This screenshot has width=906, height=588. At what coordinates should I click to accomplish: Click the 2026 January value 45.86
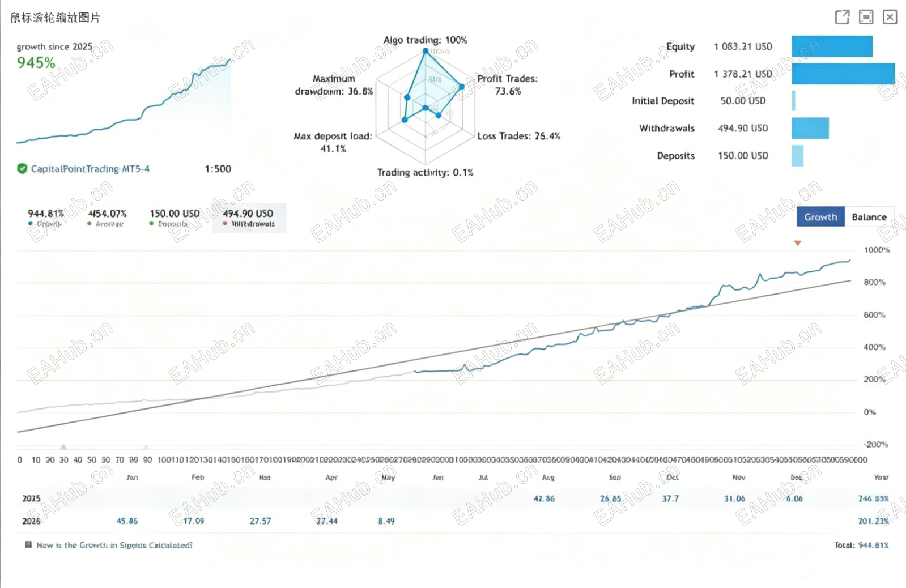tap(127, 521)
